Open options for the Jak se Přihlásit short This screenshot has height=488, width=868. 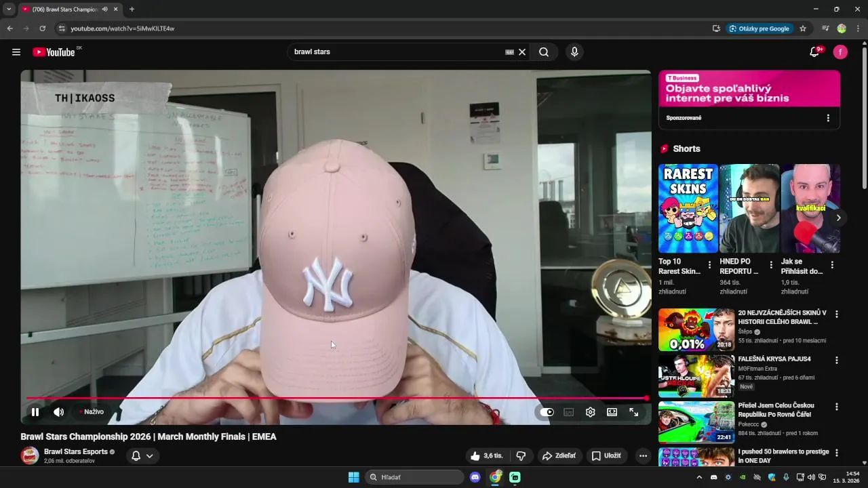[x=832, y=265]
